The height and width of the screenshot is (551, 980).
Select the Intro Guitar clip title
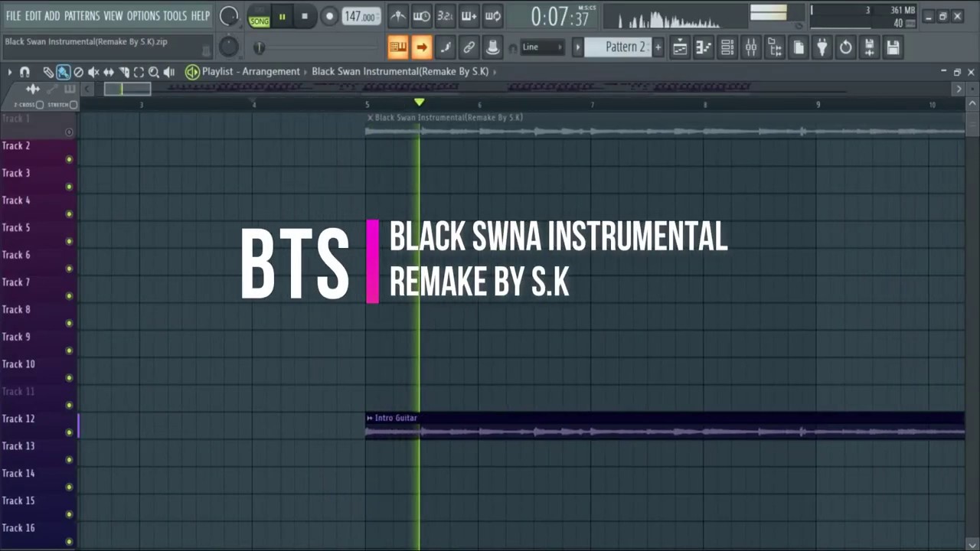396,418
